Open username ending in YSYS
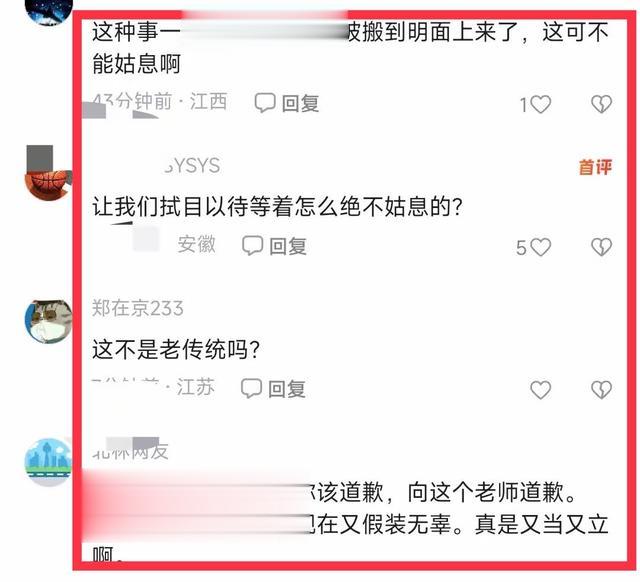Viewport: 640px width, 582px height. (192, 166)
